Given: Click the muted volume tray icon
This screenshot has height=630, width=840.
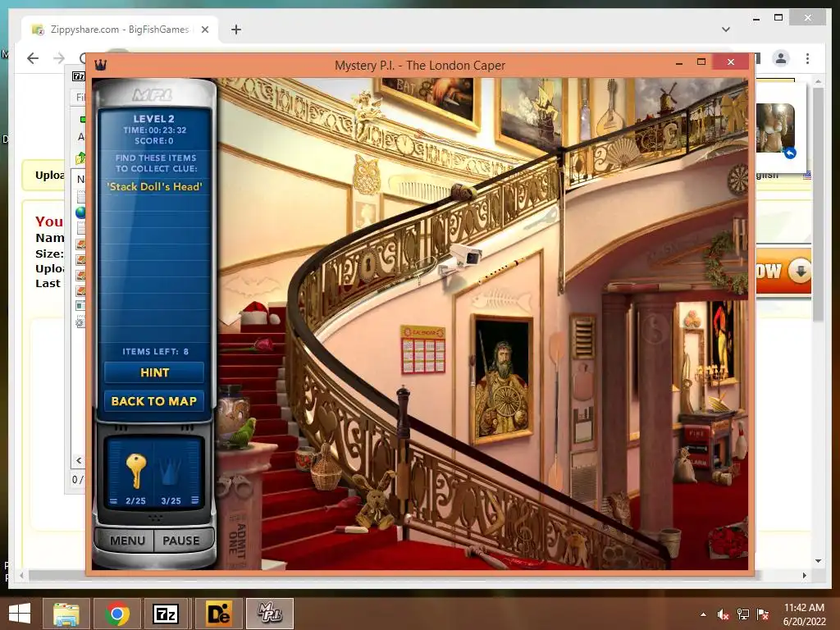Looking at the screenshot, I should coord(723,614).
